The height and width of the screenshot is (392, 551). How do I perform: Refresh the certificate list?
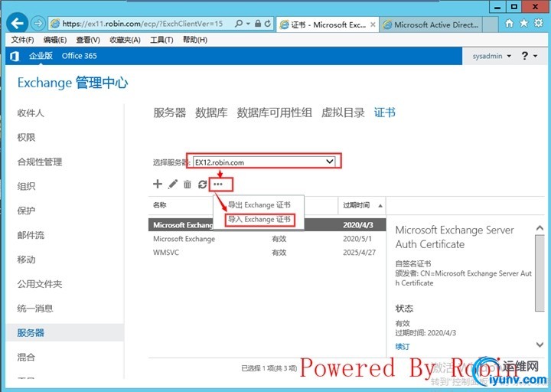click(x=202, y=184)
